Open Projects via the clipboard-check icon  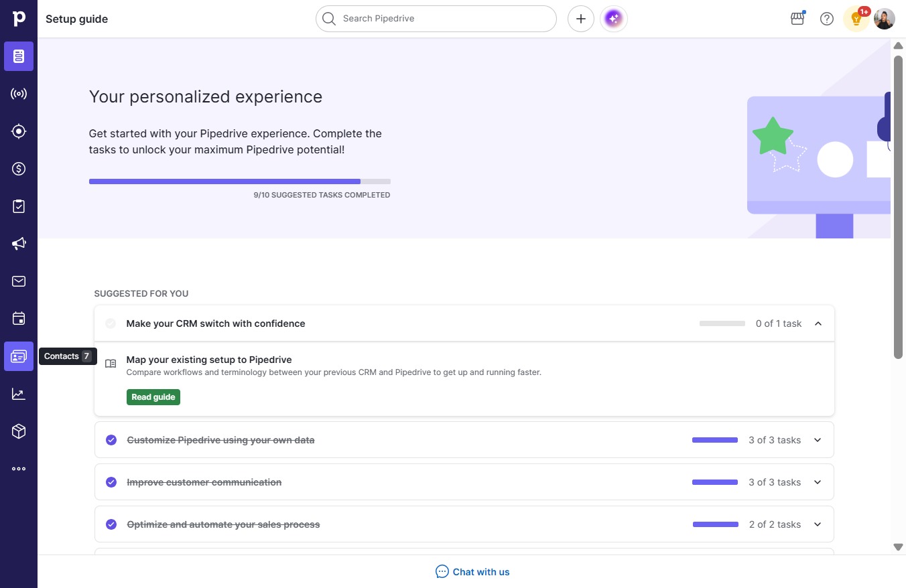(19, 206)
